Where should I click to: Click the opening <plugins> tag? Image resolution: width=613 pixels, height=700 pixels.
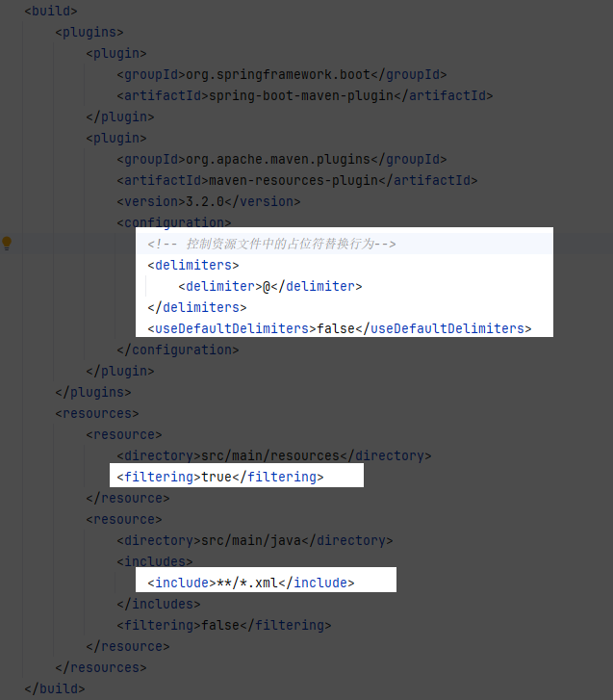click(89, 32)
